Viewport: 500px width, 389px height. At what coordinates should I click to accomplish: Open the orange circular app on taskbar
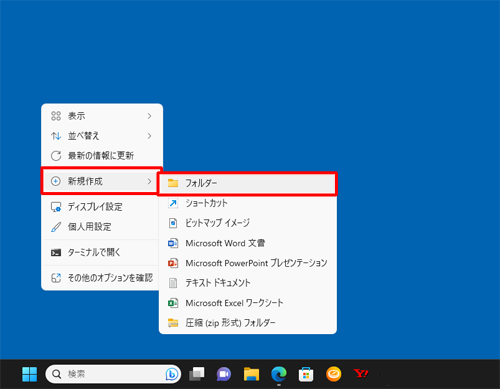[333, 374]
